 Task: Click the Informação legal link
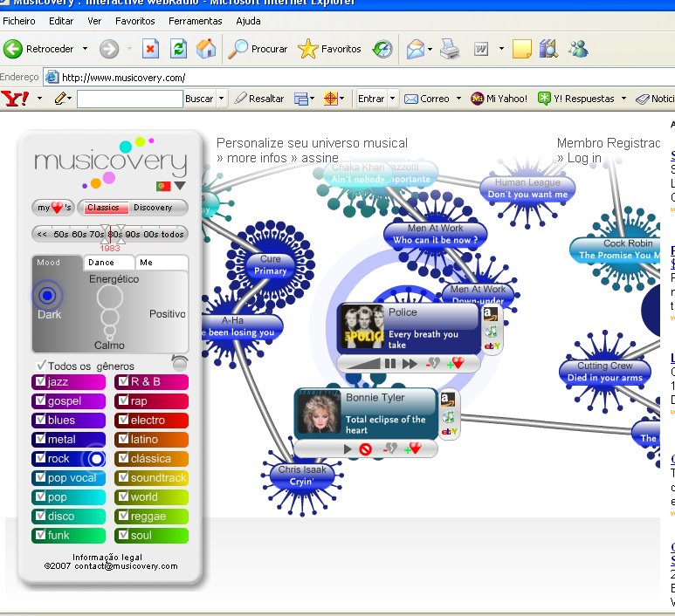(x=107, y=557)
